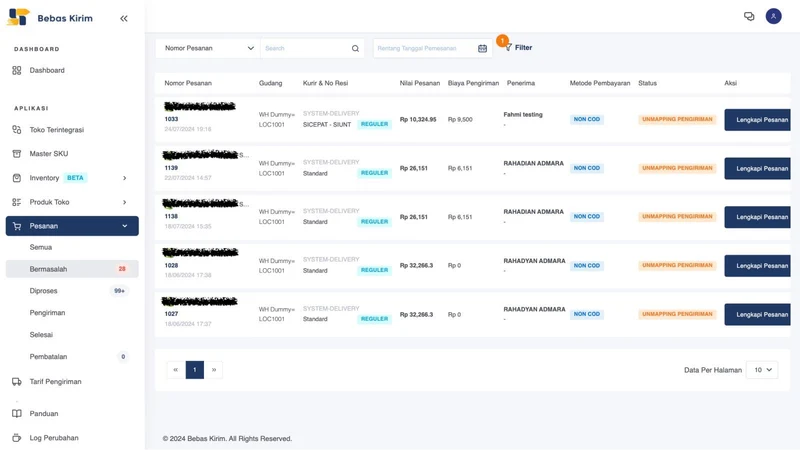Image resolution: width=800 pixels, height=450 pixels.
Task: Click Lengkapi Pesanan for order 1033
Action: [x=757, y=120]
